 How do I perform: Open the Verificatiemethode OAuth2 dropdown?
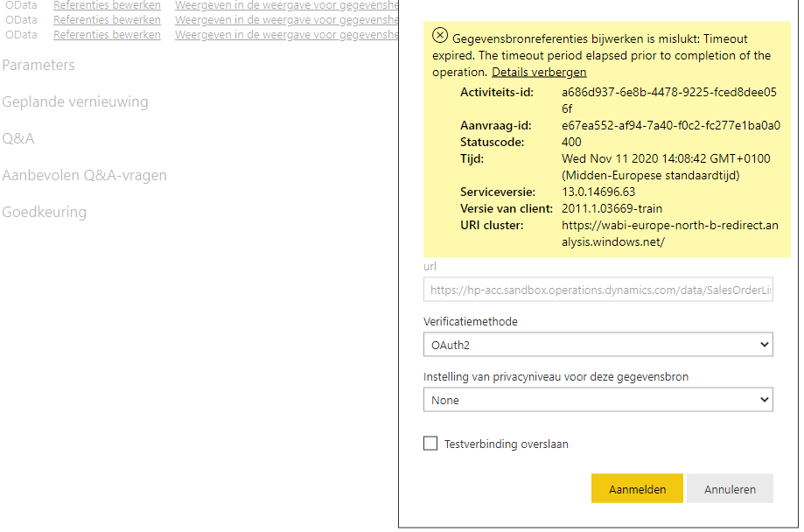[x=598, y=345]
